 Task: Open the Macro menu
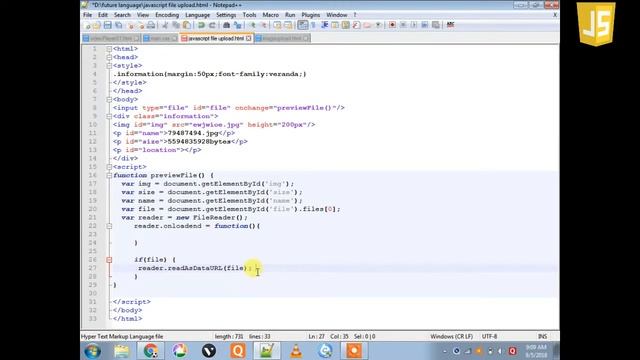(x=270, y=15)
